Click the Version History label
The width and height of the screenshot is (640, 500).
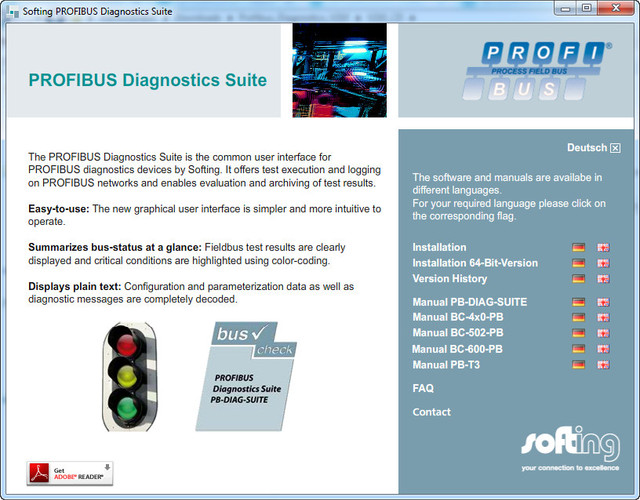click(450, 279)
